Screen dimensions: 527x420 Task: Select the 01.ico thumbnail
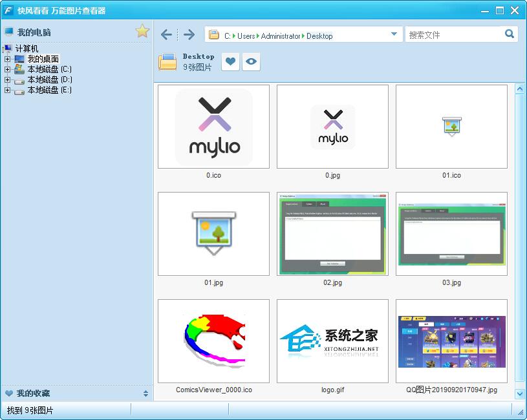tap(451, 127)
